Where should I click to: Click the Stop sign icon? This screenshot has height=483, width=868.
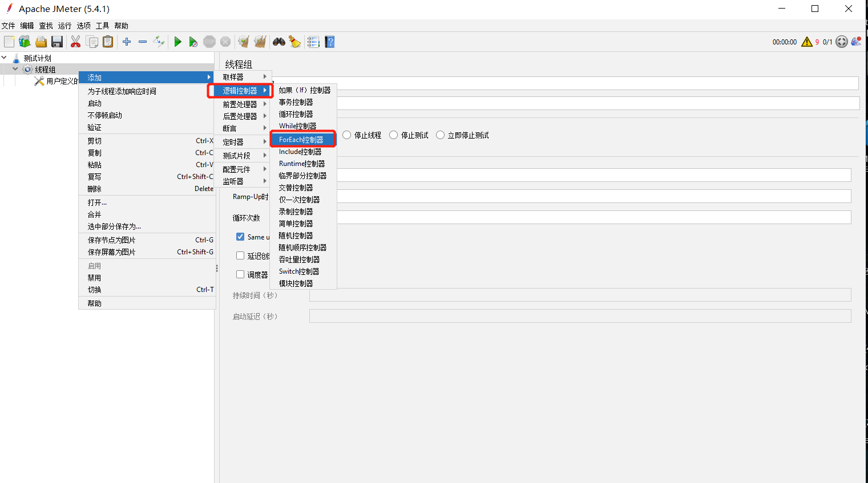209,42
